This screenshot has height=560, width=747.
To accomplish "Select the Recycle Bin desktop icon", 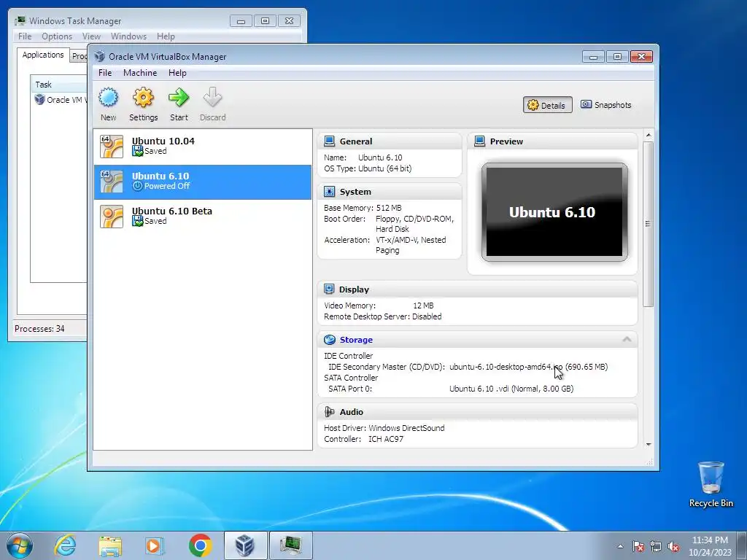I will (x=711, y=485).
